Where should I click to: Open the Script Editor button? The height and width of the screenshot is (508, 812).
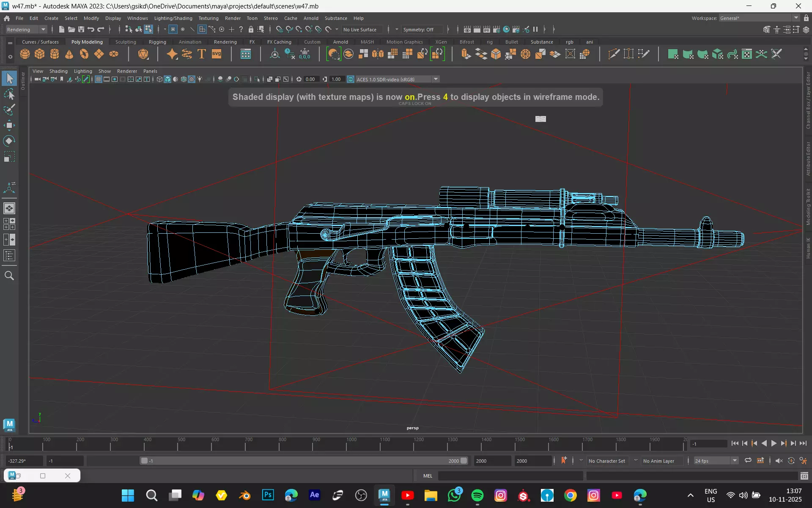click(804, 476)
